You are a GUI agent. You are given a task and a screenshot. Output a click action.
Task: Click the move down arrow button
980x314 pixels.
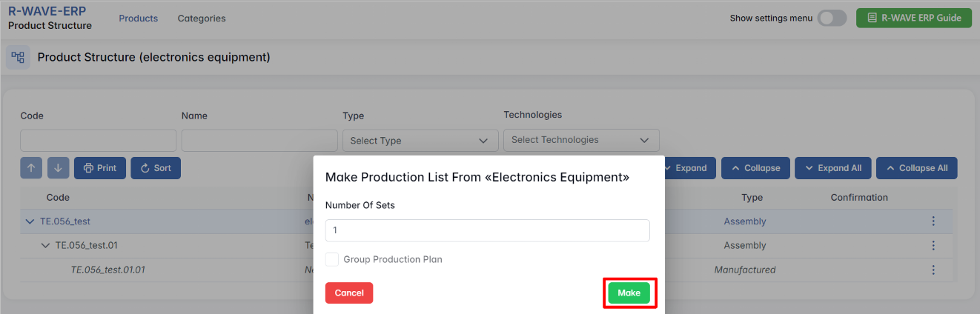[58, 168]
